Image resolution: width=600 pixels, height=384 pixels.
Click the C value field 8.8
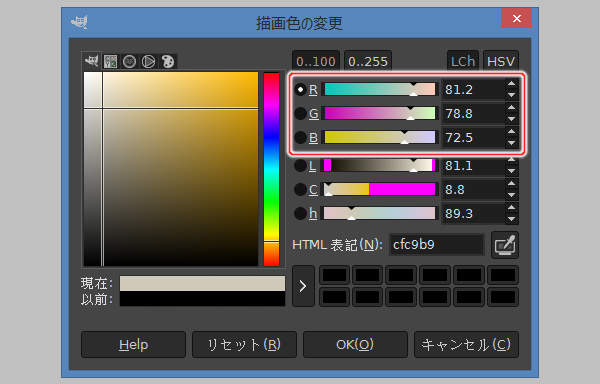coord(473,189)
